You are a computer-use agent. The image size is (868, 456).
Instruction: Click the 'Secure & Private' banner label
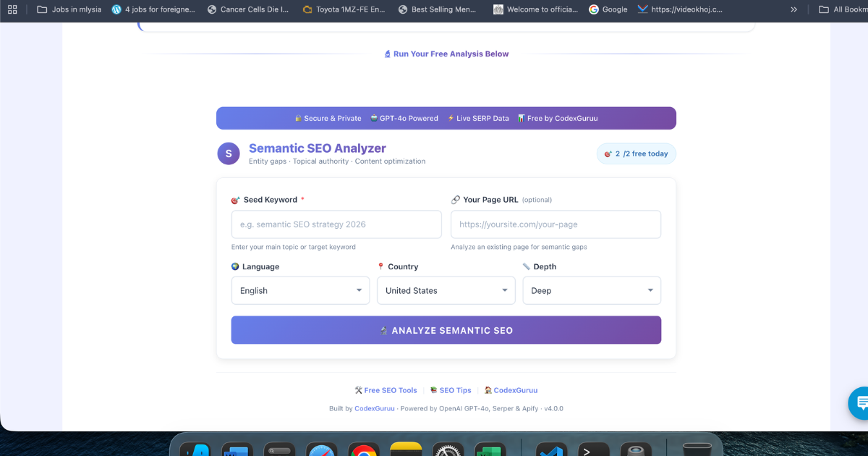pyautogui.click(x=328, y=118)
